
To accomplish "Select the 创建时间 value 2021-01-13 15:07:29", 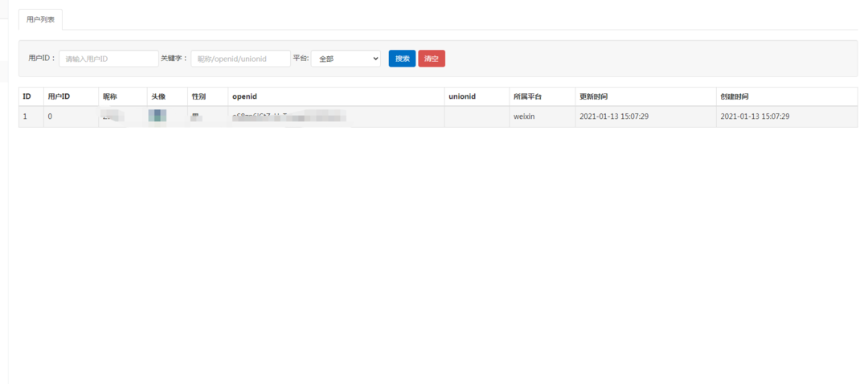I will point(755,116).
